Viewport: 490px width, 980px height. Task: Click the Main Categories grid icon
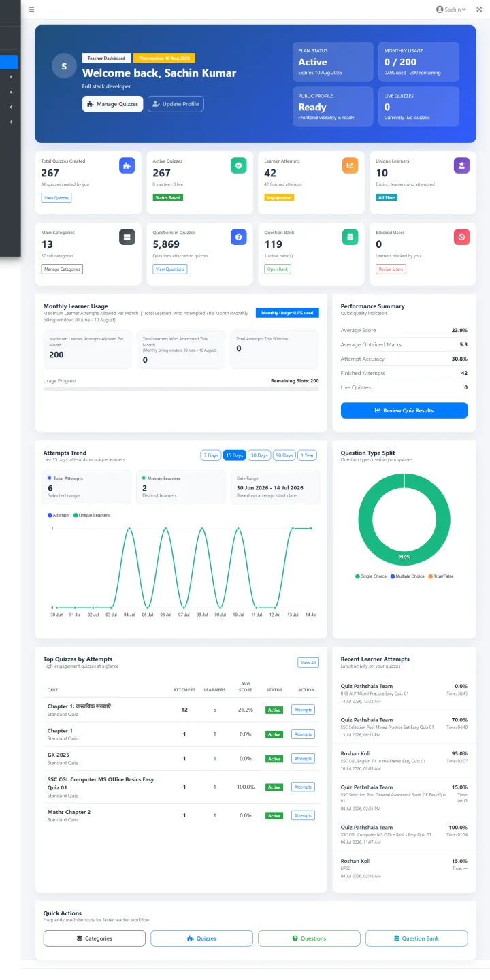point(127,236)
